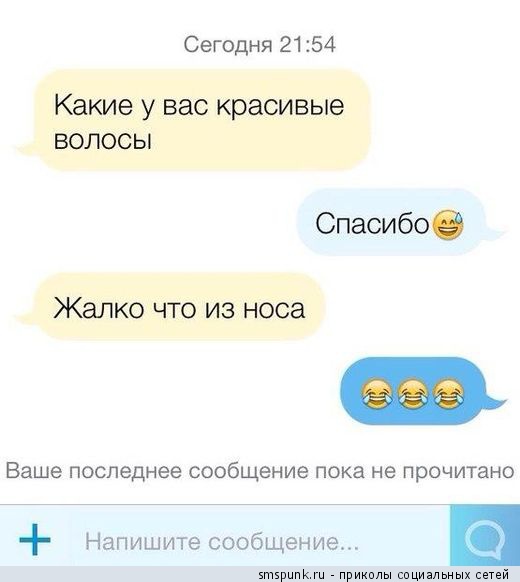Tap the 'Спасибо' outgoing message bubble
520x582 pixels.
[x=401, y=222]
